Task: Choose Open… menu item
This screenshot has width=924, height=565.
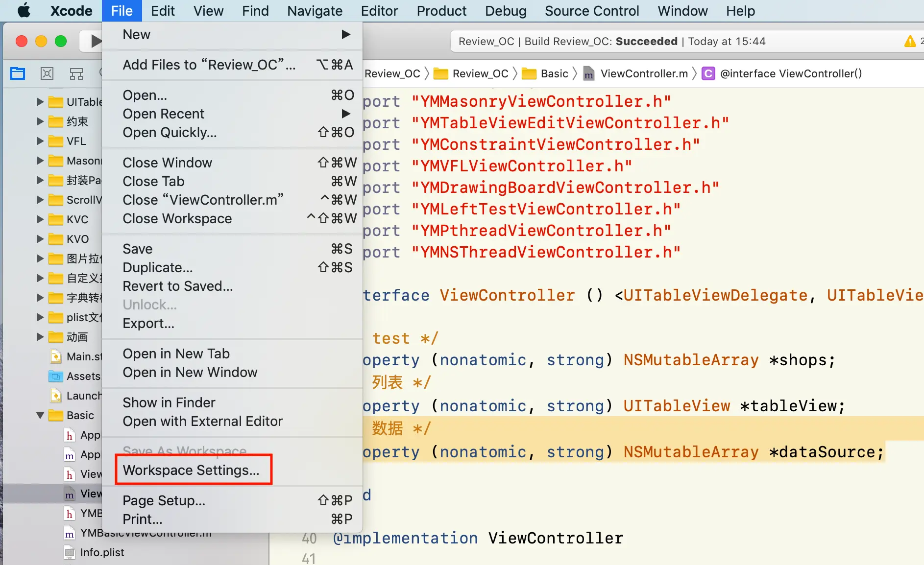Action: click(232, 95)
